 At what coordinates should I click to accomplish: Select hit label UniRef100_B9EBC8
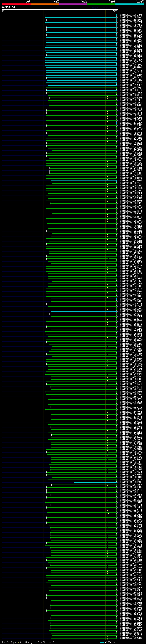point(131,620)
